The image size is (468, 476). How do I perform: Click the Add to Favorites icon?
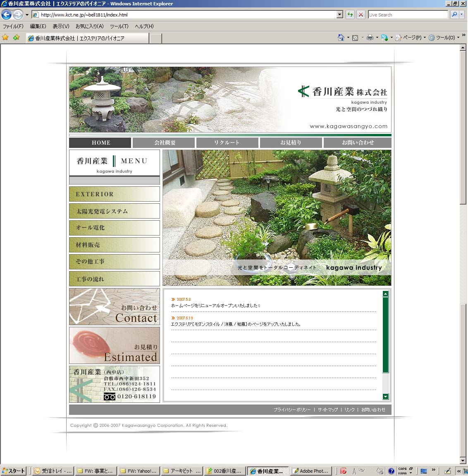coord(17,38)
